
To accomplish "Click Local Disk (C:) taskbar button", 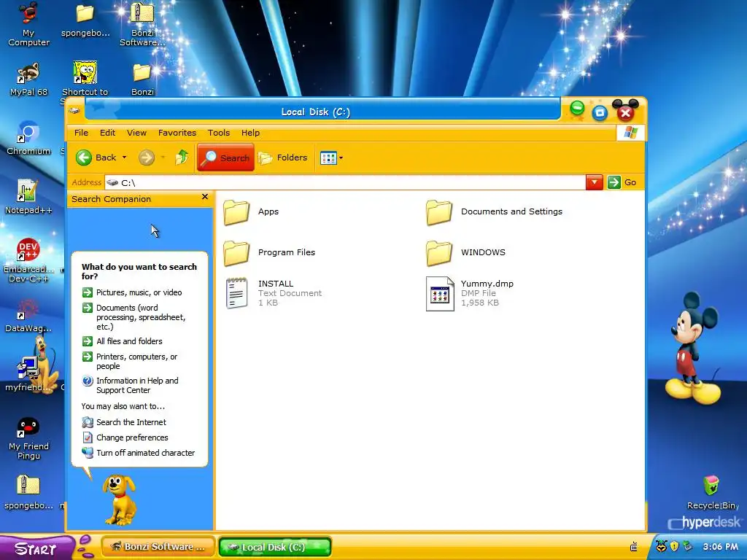I will coord(274,547).
